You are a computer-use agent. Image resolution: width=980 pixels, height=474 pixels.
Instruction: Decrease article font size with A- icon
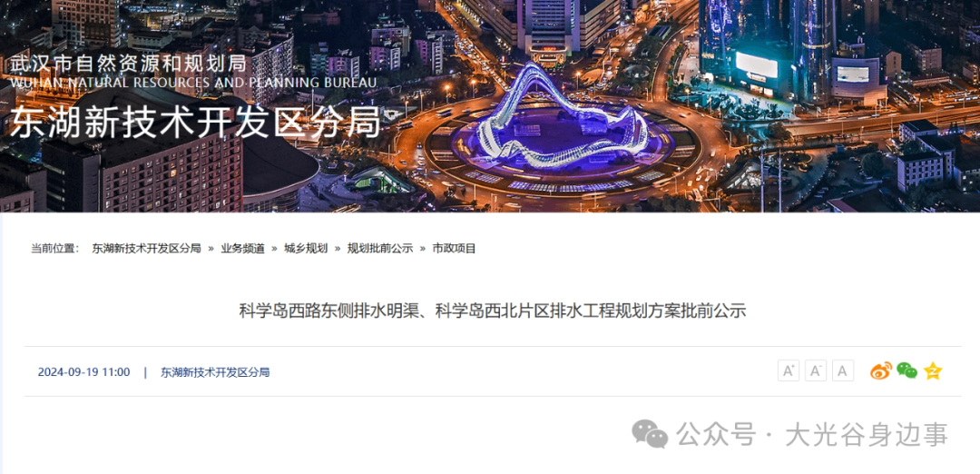pyautogui.click(x=815, y=370)
